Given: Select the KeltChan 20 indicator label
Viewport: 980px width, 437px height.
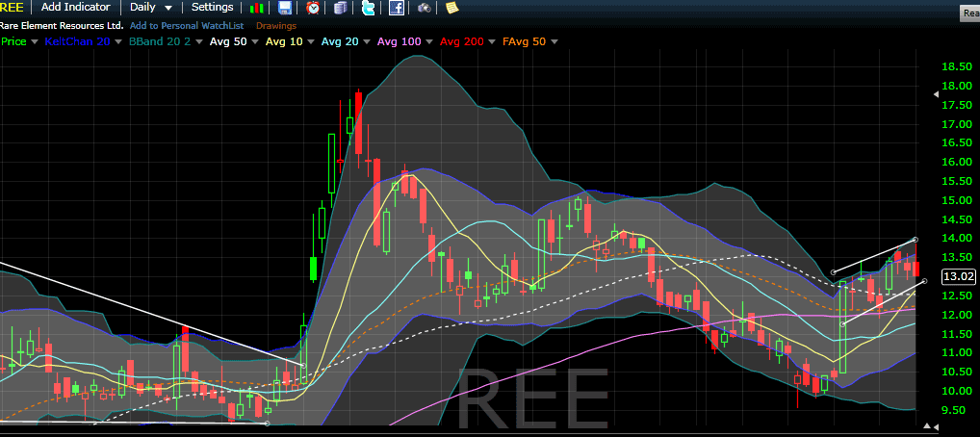Looking at the screenshot, I should coord(76,42).
